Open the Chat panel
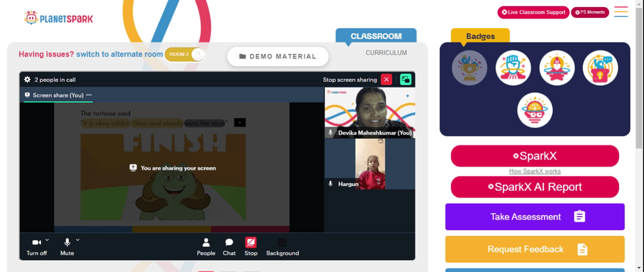This screenshot has width=644, height=272. pyautogui.click(x=229, y=247)
